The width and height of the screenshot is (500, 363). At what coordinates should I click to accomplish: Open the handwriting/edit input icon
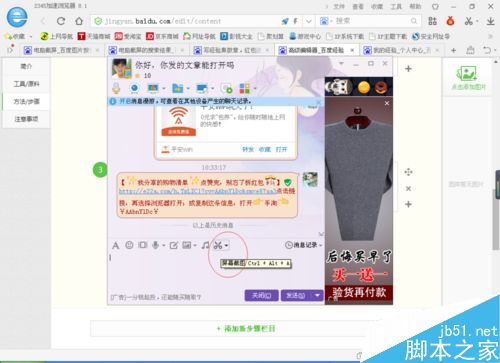pyautogui.click(x=174, y=246)
